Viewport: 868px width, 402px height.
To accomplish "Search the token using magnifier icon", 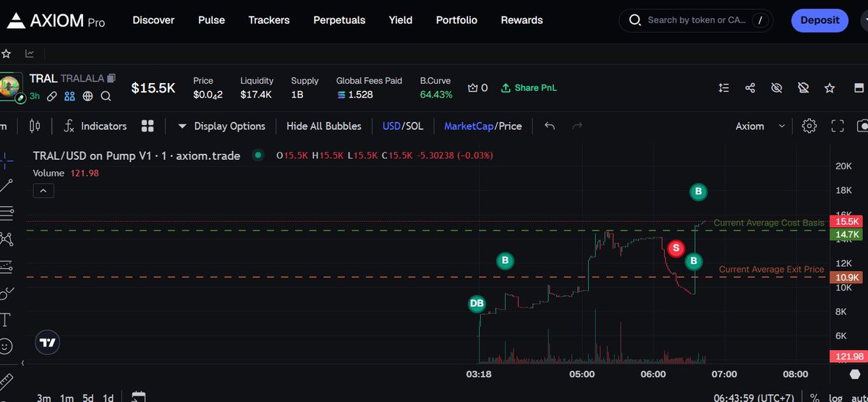I will tap(106, 95).
